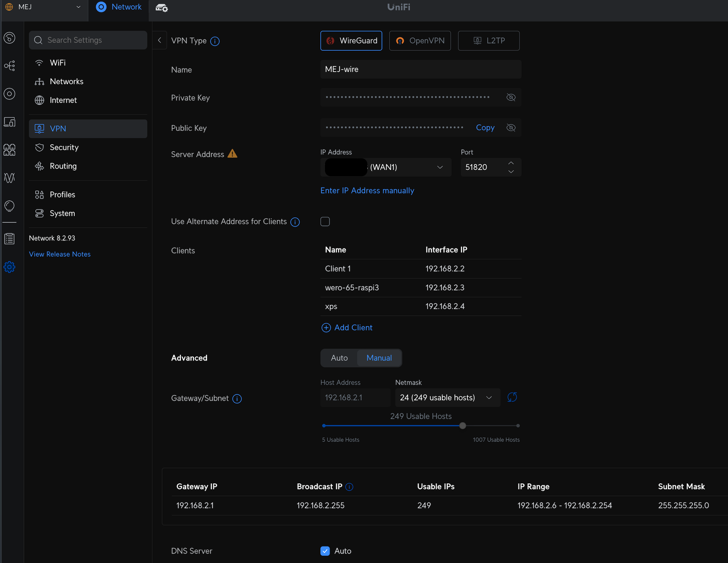Click the Broadcast IP info icon

click(349, 487)
